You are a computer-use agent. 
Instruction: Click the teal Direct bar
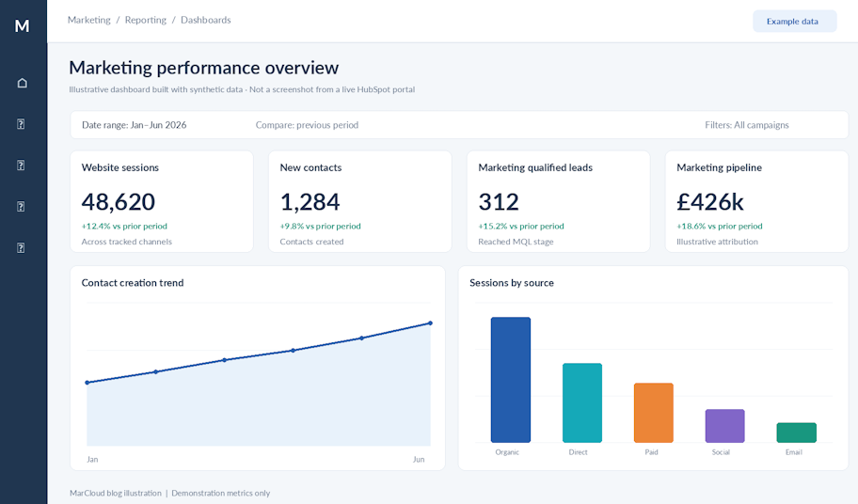pyautogui.click(x=582, y=402)
